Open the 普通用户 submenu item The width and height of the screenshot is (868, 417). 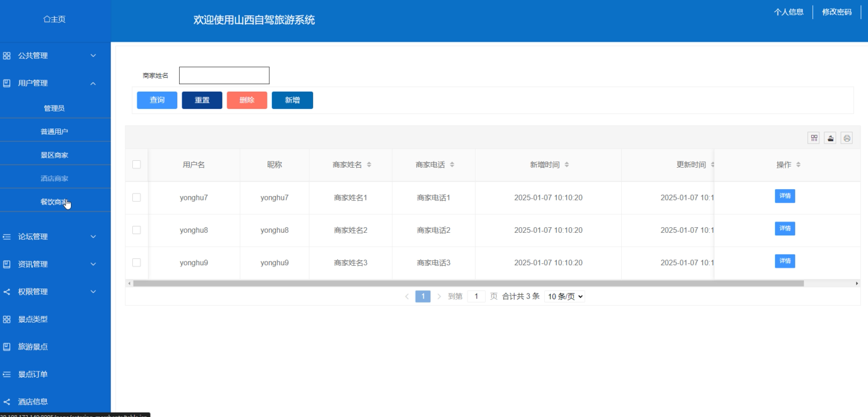click(x=54, y=132)
